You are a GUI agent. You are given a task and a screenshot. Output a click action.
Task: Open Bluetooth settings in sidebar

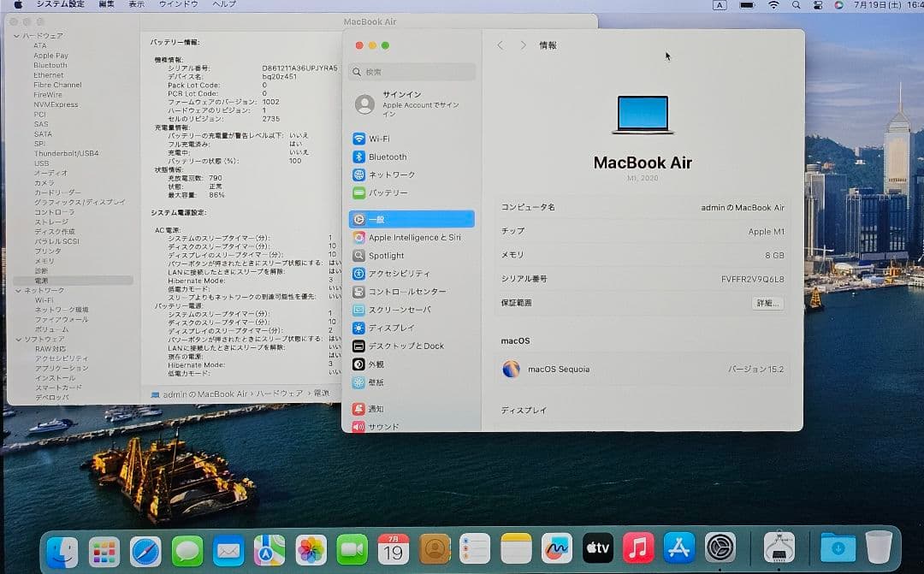(412, 157)
